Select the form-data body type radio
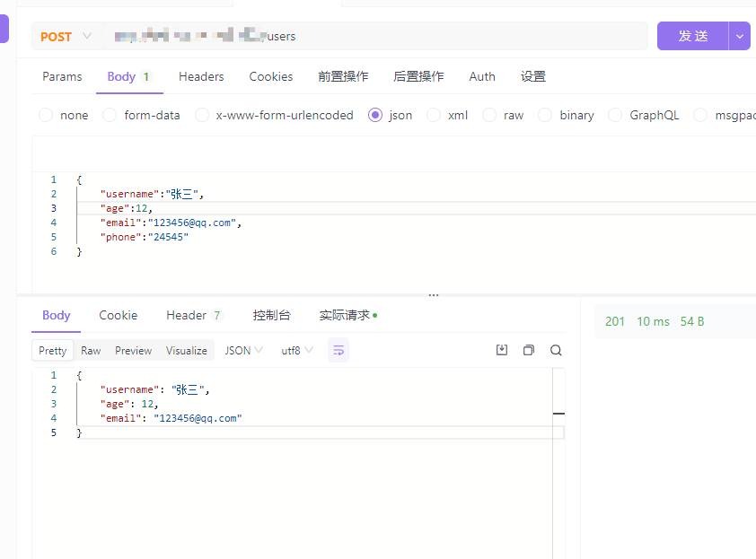The image size is (756, 559). pos(110,115)
